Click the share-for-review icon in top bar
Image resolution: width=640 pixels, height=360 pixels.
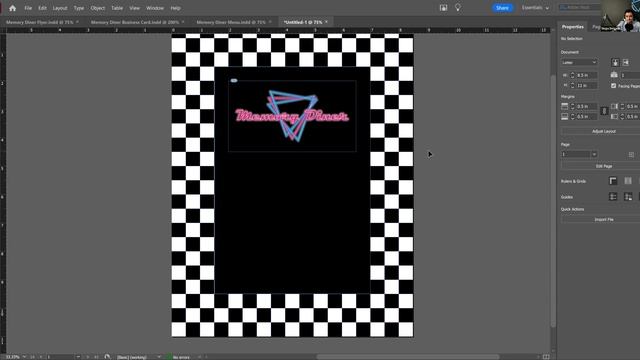tap(443, 8)
